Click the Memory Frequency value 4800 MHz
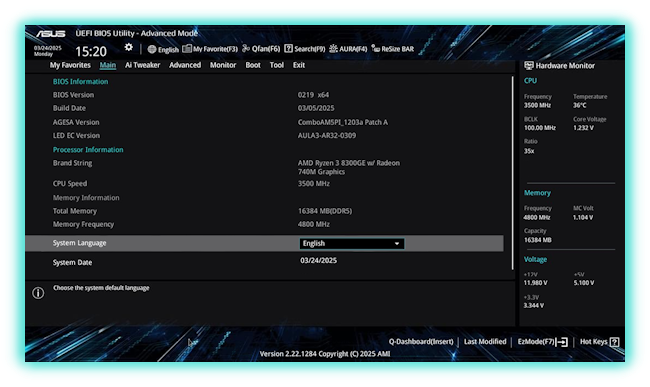 click(x=314, y=224)
